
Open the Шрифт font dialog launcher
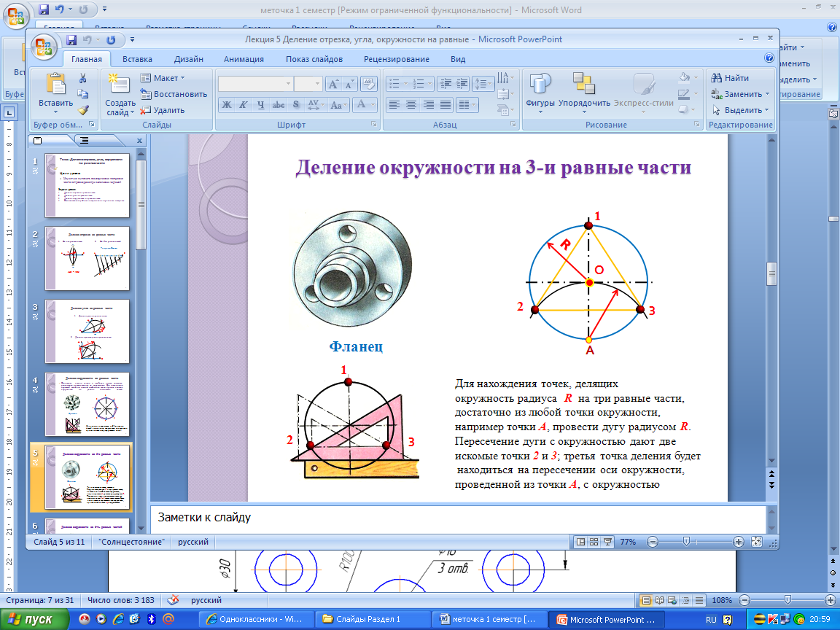(x=373, y=124)
